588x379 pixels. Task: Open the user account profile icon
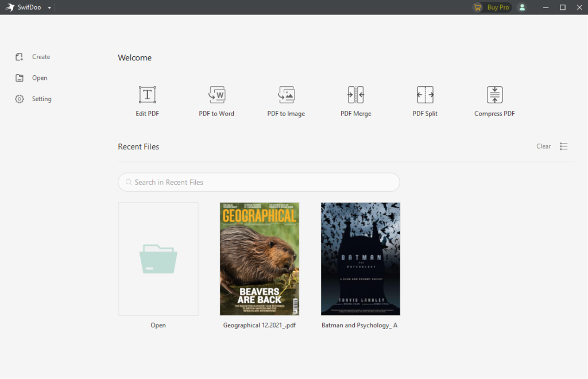[521, 7]
